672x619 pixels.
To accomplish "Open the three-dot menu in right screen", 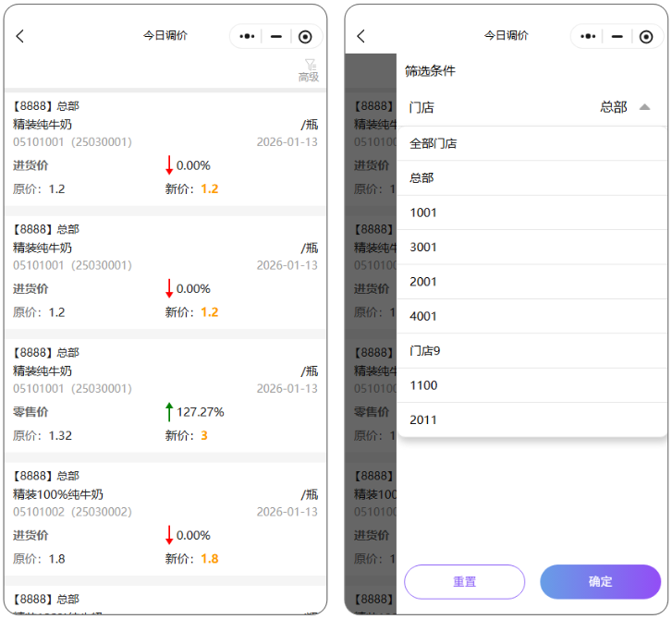I will click(x=588, y=36).
